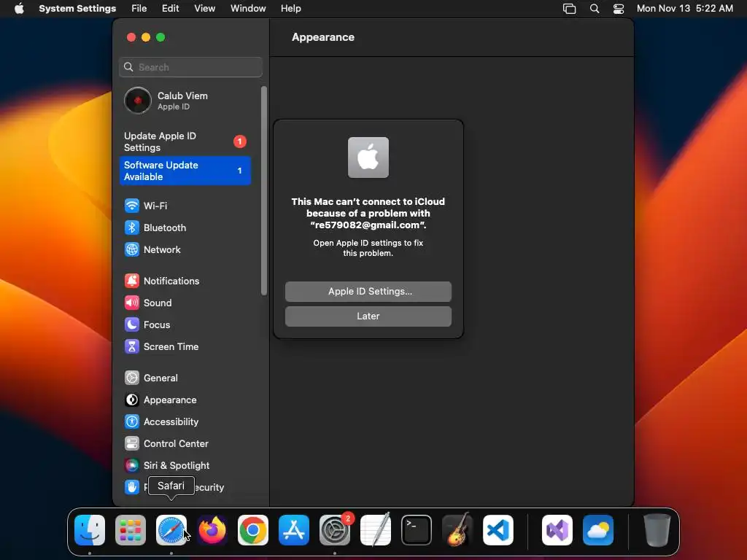Image resolution: width=747 pixels, height=560 pixels.
Task: Click the Calub Viem account avatar
Action: pyautogui.click(x=138, y=101)
